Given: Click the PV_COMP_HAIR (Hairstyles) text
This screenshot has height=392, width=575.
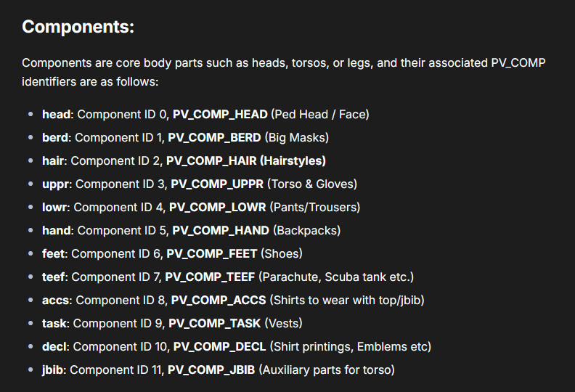Looking at the screenshot, I should pyautogui.click(x=245, y=160).
